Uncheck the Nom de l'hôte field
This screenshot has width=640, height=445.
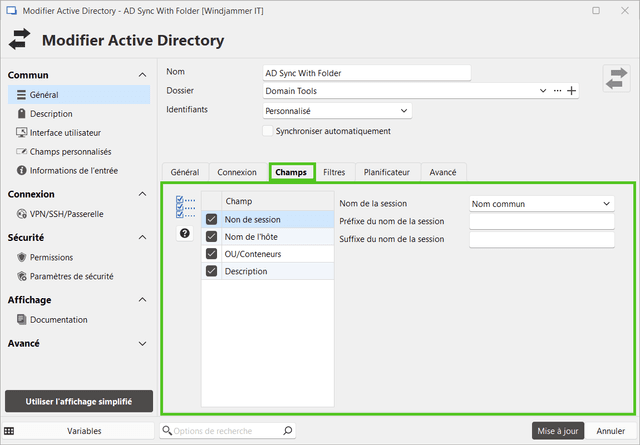pos(212,237)
